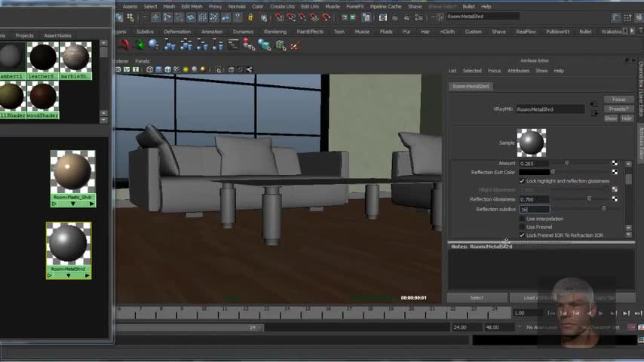Screen dimensions: 644x362
Task: Switch to the Dynamics shelf tab
Action: 243,32
